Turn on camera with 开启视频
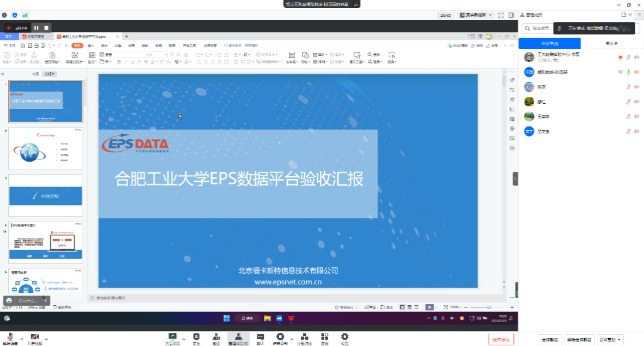This screenshot has height=346, width=644. tap(35, 338)
